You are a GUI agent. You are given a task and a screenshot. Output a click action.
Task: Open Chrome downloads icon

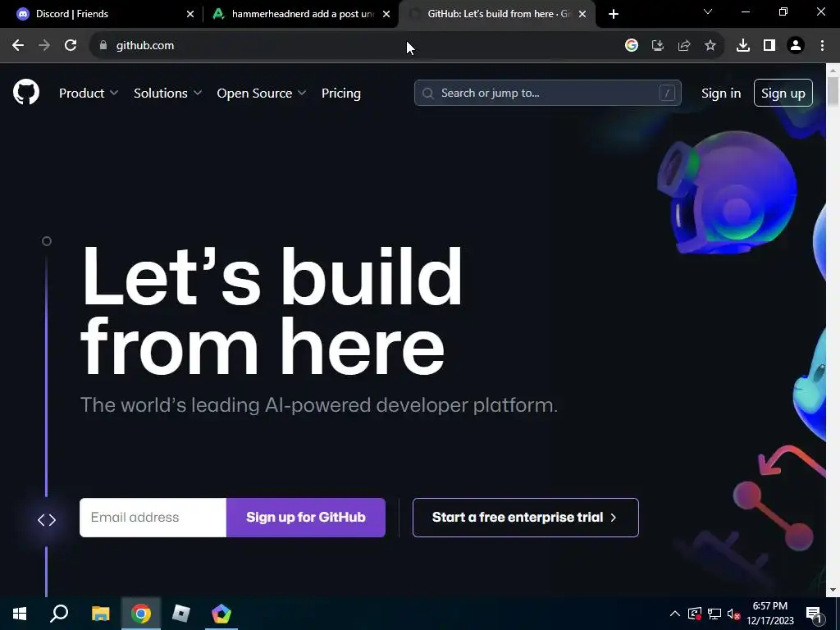743,46
